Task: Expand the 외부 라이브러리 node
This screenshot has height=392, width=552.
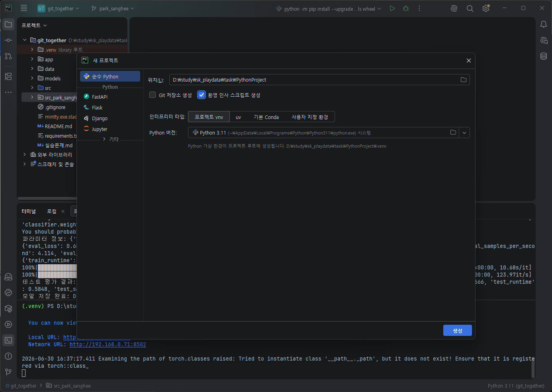Action: tap(25, 154)
